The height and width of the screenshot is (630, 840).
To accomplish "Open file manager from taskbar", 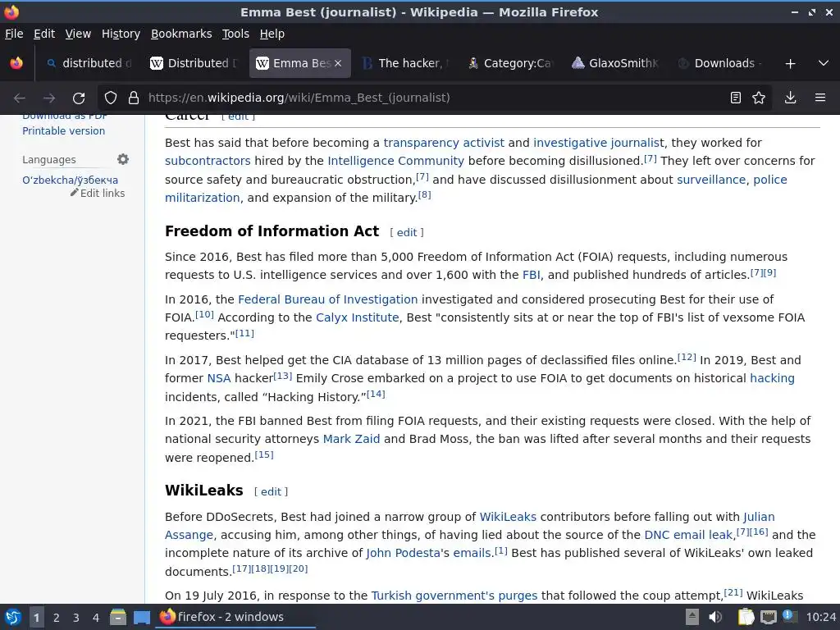I will (x=118, y=617).
